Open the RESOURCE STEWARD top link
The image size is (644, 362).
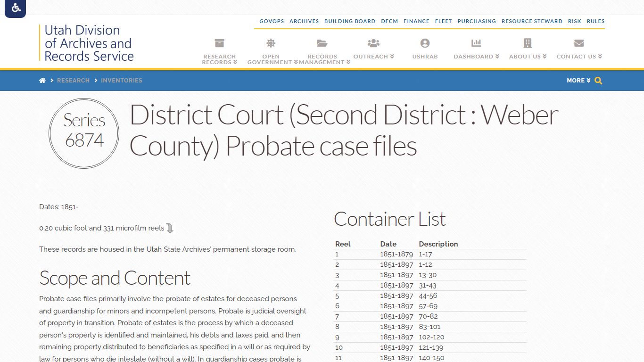(x=532, y=21)
